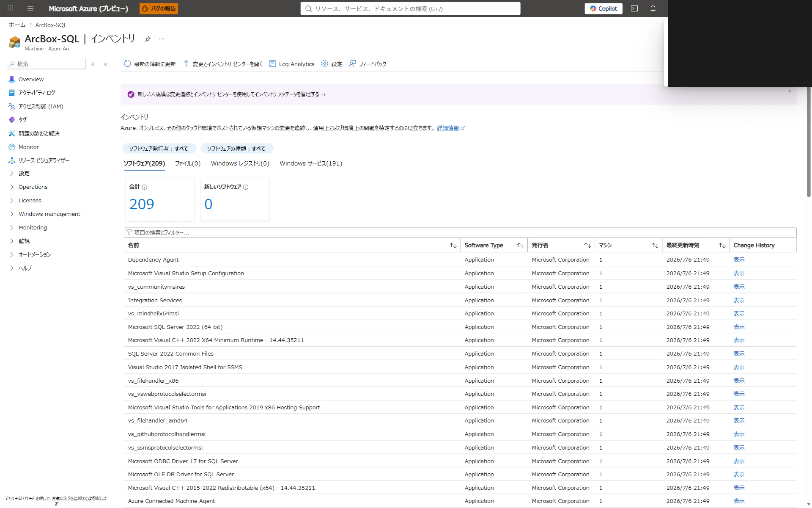Click 変更とインベントリ センターを開く toolbar button
The height and width of the screenshot is (508, 812).
click(223, 64)
